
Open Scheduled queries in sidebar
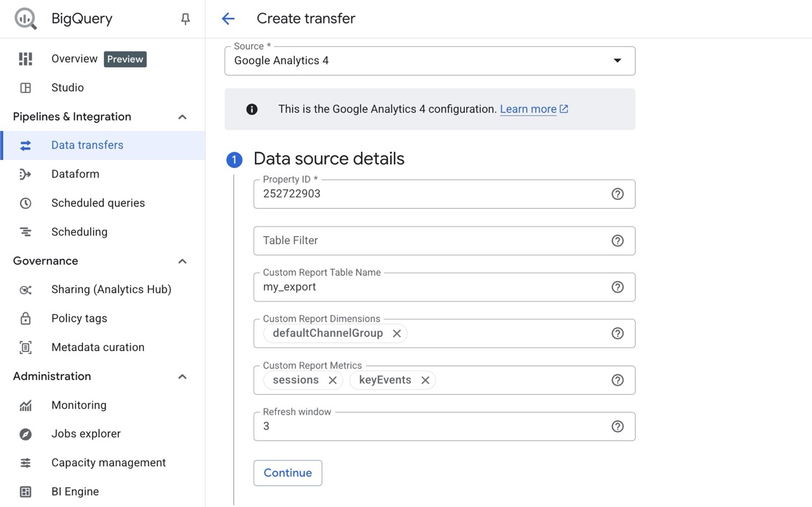tap(98, 203)
